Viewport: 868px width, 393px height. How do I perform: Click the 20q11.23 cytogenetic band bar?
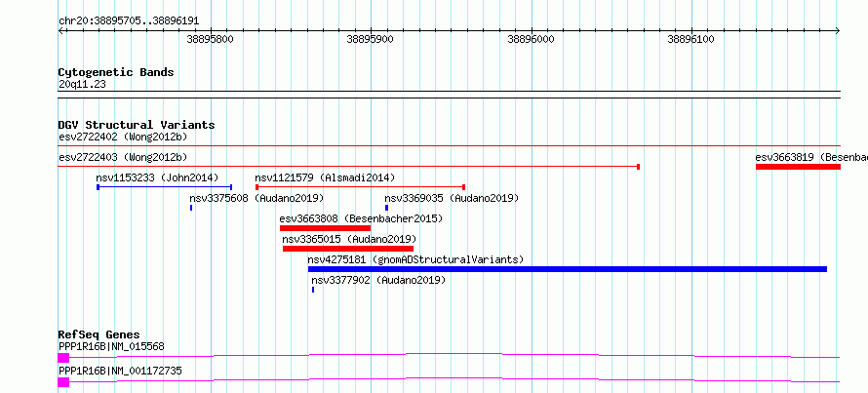tap(450, 95)
